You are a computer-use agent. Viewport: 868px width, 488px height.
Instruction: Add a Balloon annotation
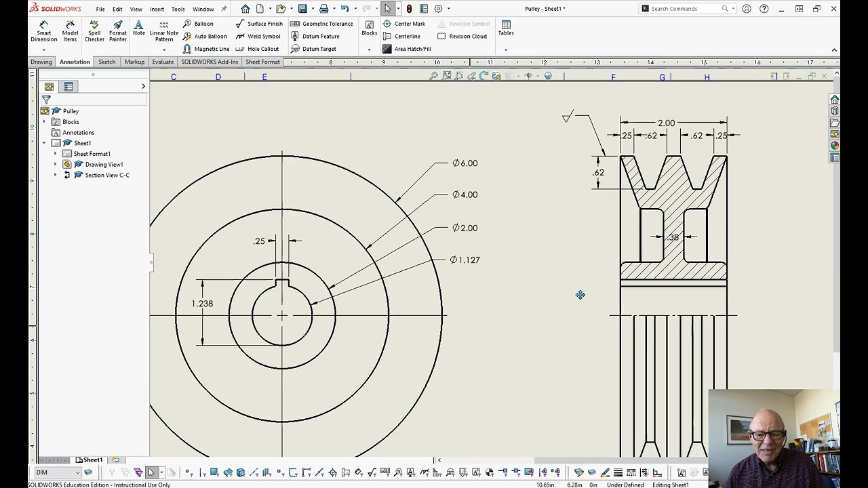tap(198, 24)
